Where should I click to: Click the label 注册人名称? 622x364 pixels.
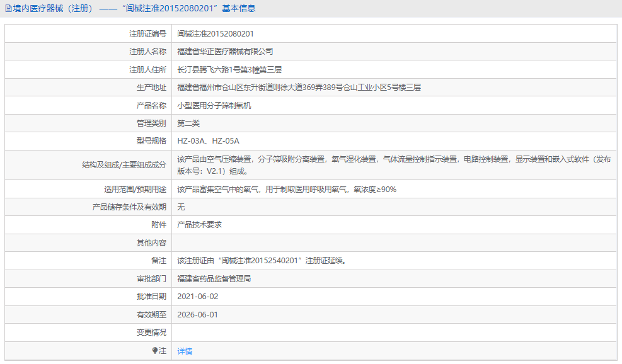click(x=147, y=52)
